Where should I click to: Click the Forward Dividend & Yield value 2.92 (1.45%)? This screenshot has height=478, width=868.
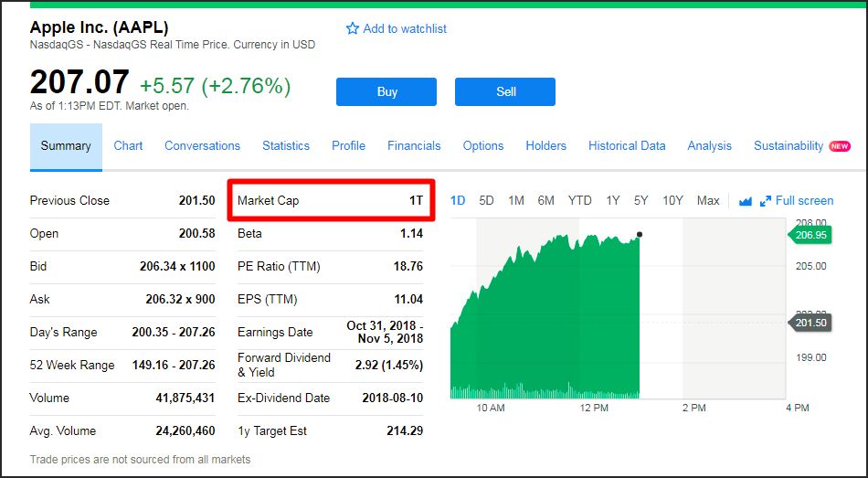[x=389, y=365]
